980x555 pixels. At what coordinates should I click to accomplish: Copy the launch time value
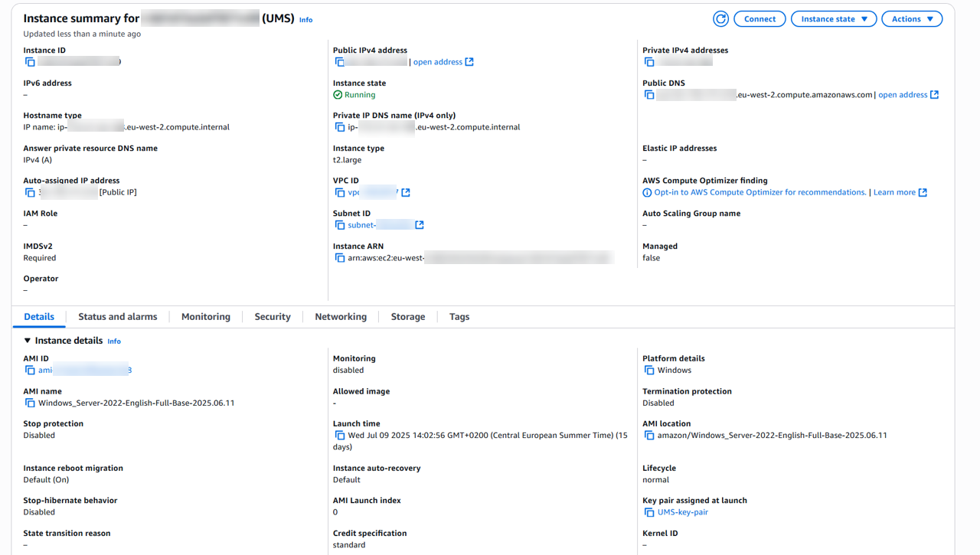pyautogui.click(x=339, y=436)
